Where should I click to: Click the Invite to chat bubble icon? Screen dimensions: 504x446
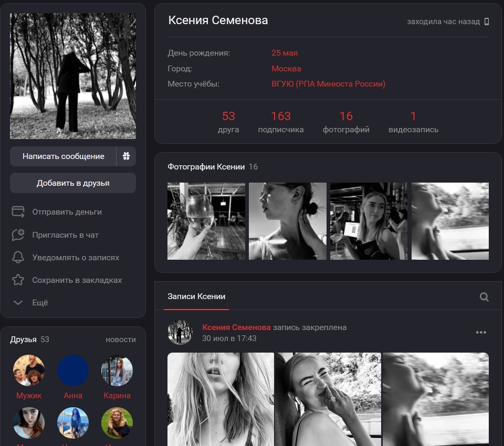pyautogui.click(x=18, y=235)
